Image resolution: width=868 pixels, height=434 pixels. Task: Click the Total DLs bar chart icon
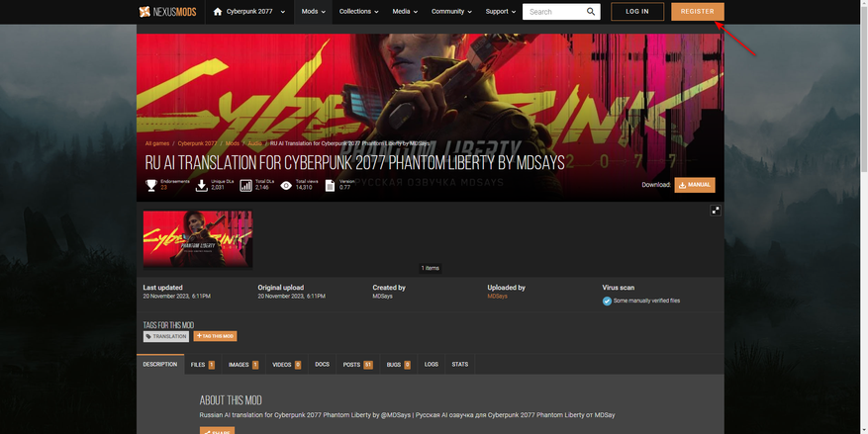click(245, 185)
